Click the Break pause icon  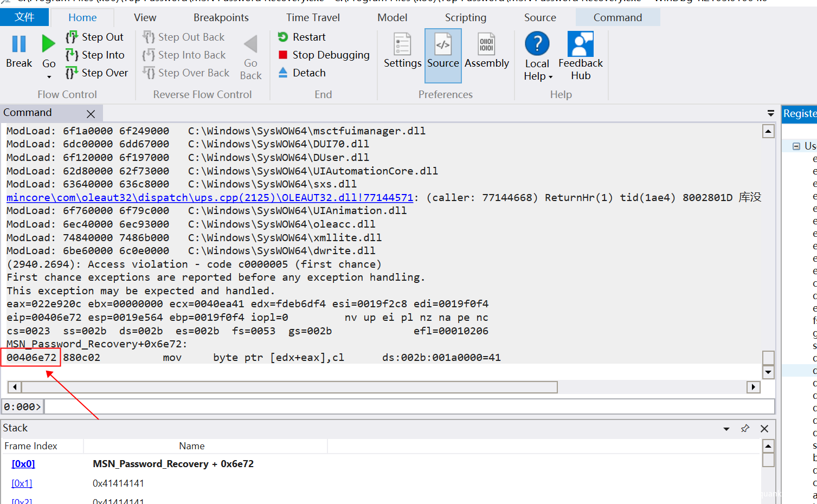coord(19,44)
